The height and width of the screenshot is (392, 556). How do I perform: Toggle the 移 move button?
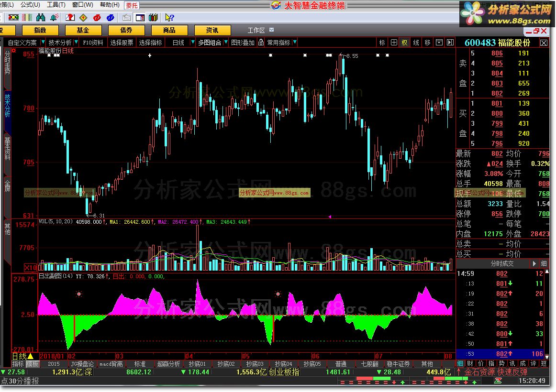(427, 43)
